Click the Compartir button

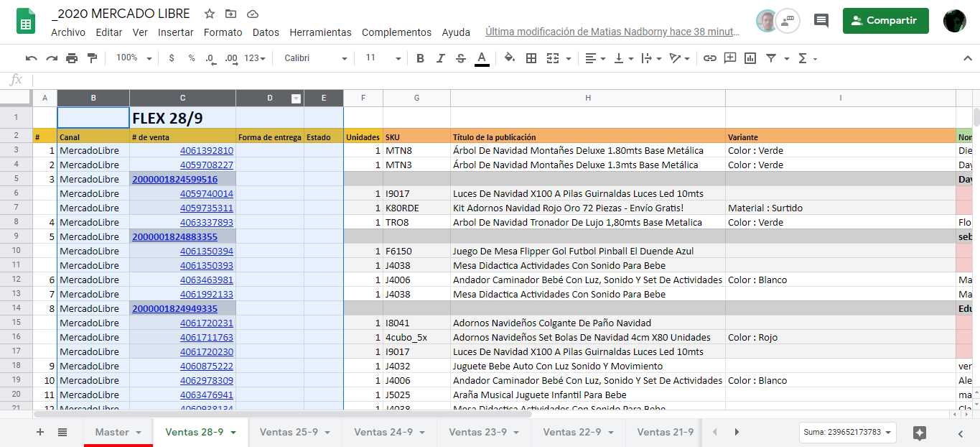click(885, 21)
